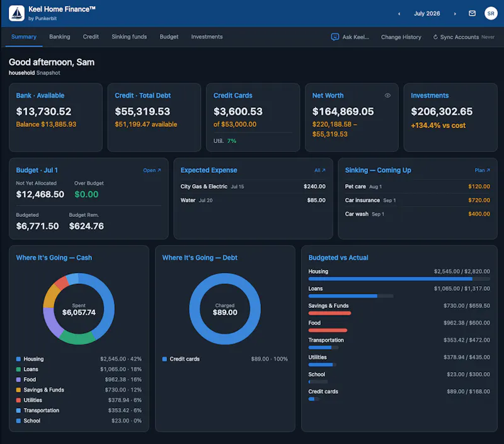Click the Utilities legend row

(x=79, y=400)
